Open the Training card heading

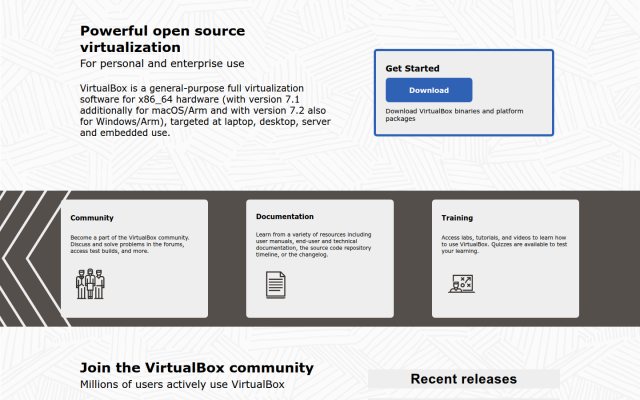click(x=457, y=218)
